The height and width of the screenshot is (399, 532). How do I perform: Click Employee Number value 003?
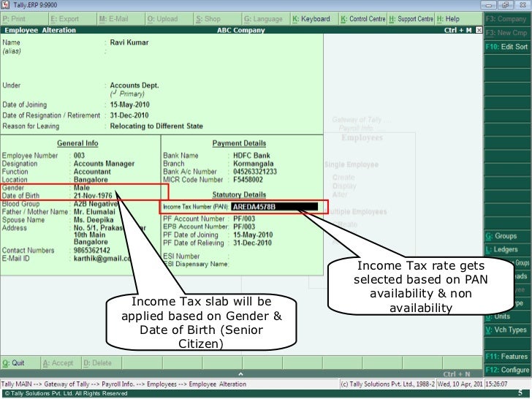[79, 156]
